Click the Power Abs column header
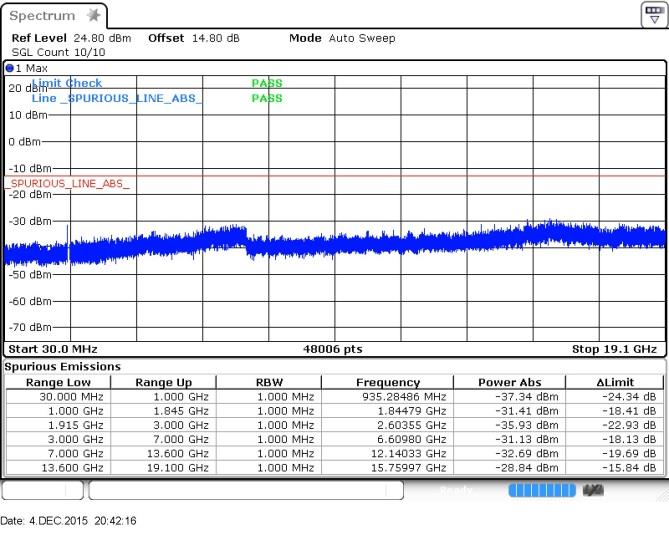Image resolution: width=669 pixels, height=540 pixels. 510,382
